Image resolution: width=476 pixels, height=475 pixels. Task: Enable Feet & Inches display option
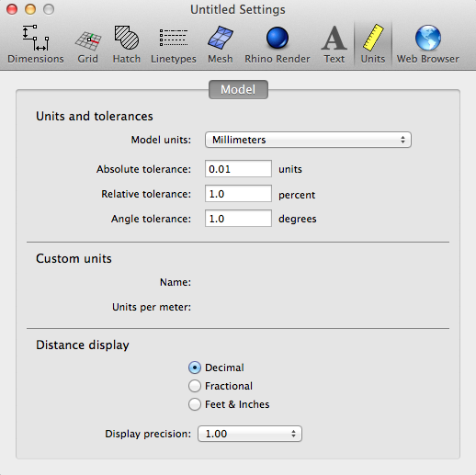195,404
